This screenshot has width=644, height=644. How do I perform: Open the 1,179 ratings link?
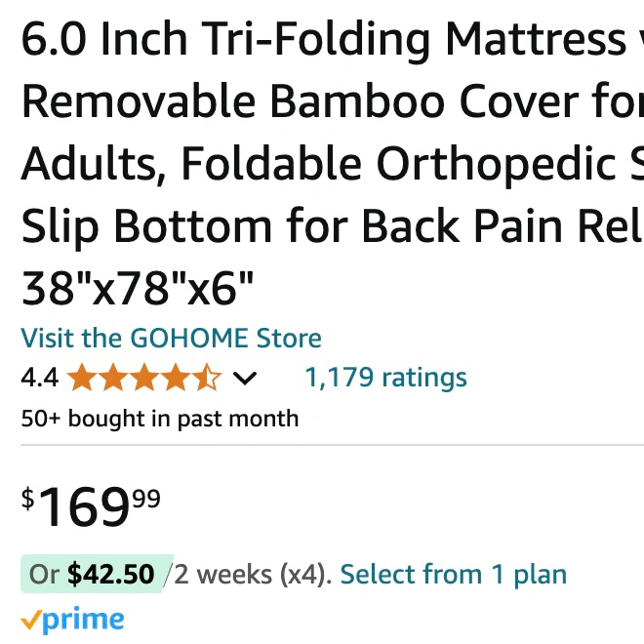[386, 378]
